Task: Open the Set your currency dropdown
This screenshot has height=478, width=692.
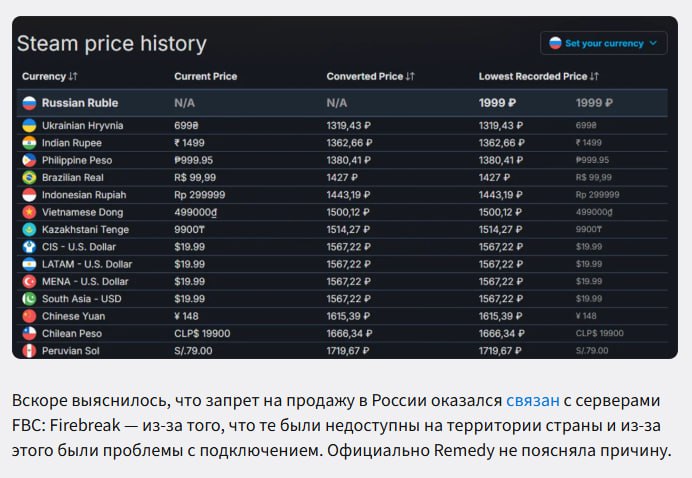Action: (603, 43)
